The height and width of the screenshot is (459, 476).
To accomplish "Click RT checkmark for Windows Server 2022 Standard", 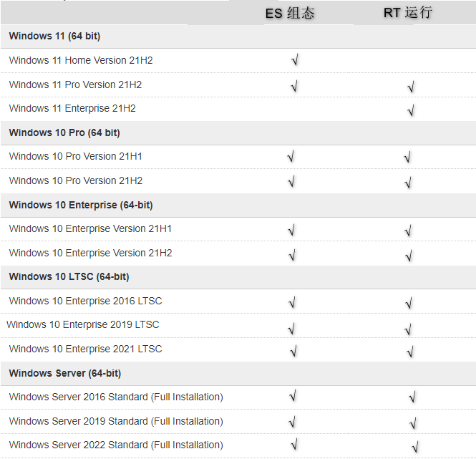I will pyautogui.click(x=415, y=447).
